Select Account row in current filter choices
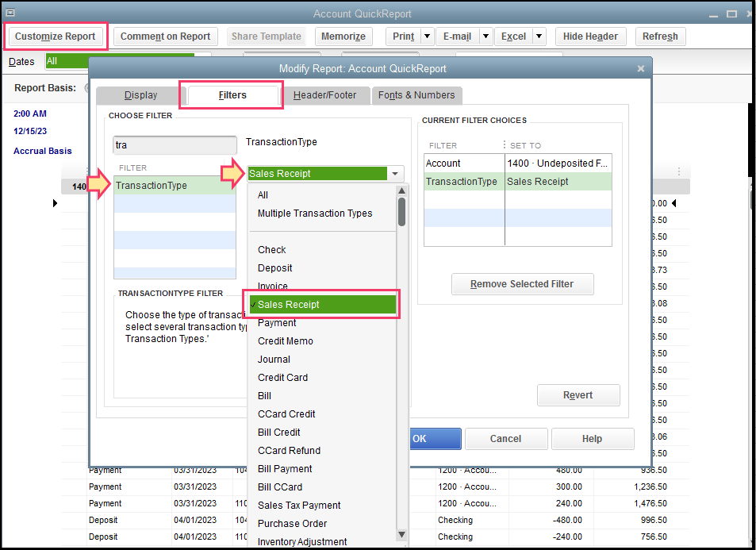This screenshot has height=550, width=756. pos(518,163)
